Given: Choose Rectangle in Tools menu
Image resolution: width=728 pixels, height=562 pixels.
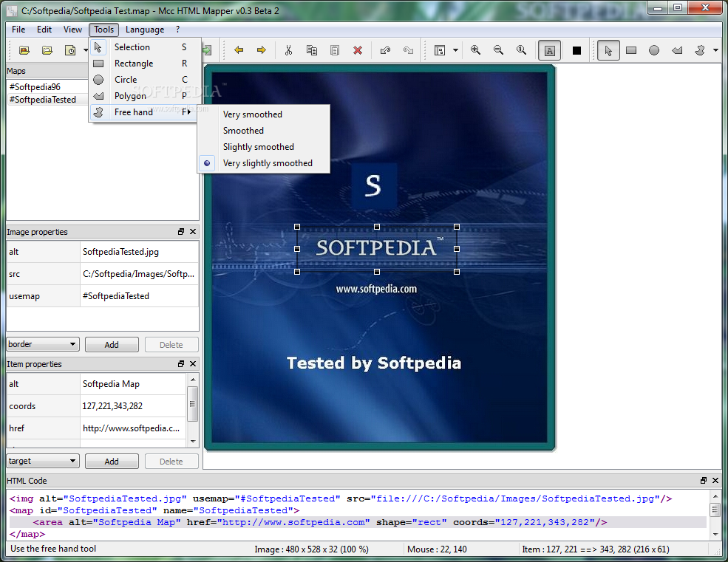Looking at the screenshot, I should click(145, 64).
